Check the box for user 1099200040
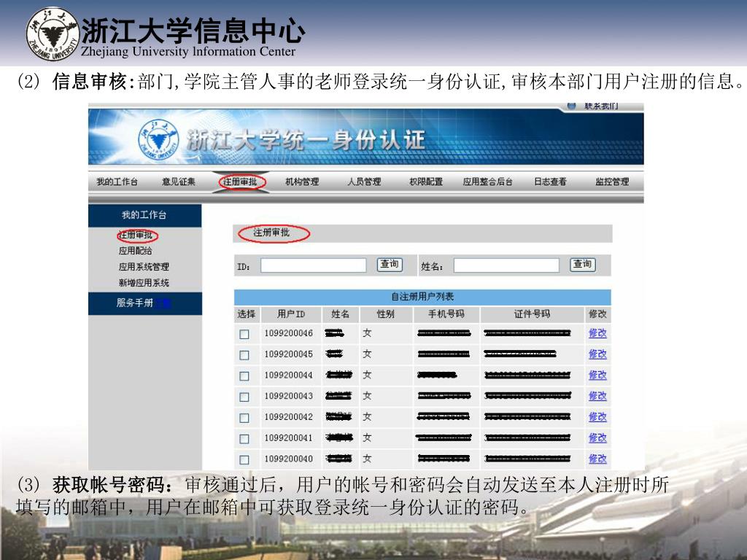 pyautogui.click(x=244, y=460)
